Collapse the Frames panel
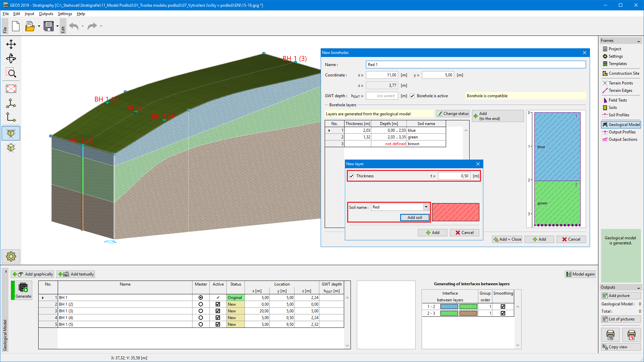 638,41
